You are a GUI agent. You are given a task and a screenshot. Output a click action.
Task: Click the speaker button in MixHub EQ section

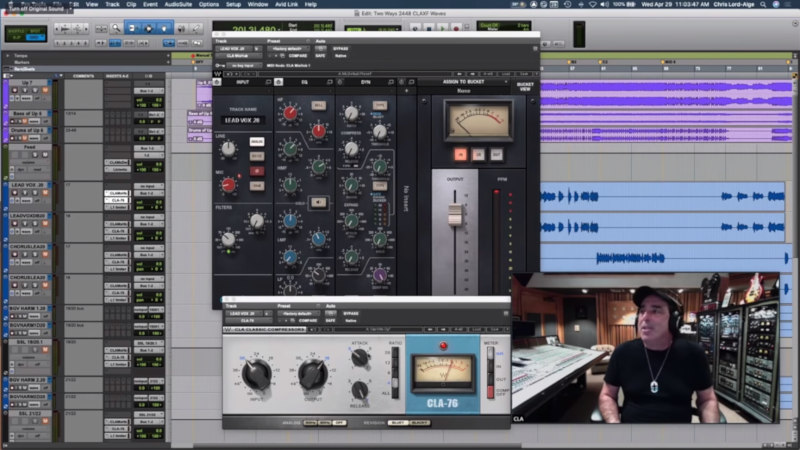coord(318,203)
